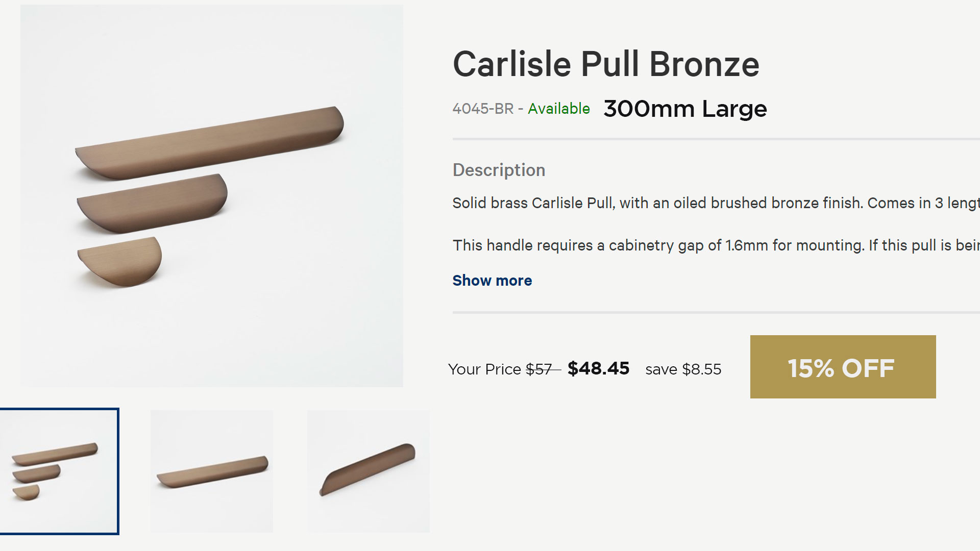Screen dimensions: 980x551
Task: Select the product code 4045-BR
Action: tap(483, 109)
